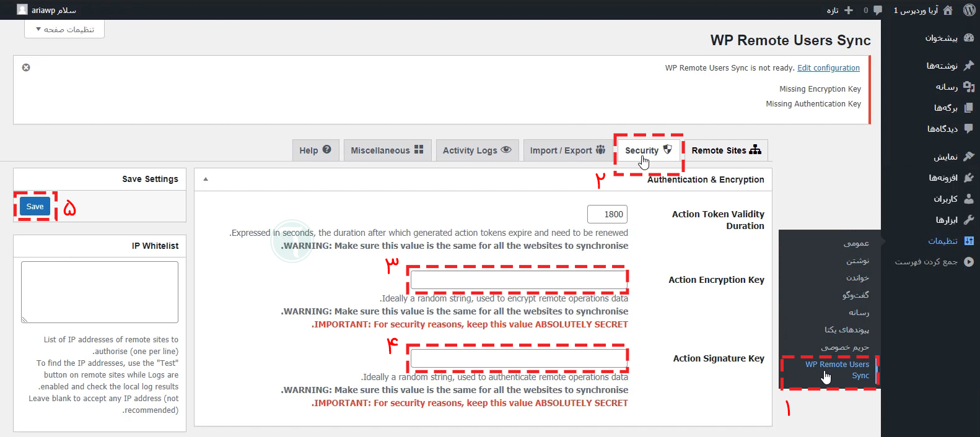Click the افزونه‌ها plugin icon
Viewport: 980px width, 437px height.
(x=969, y=178)
